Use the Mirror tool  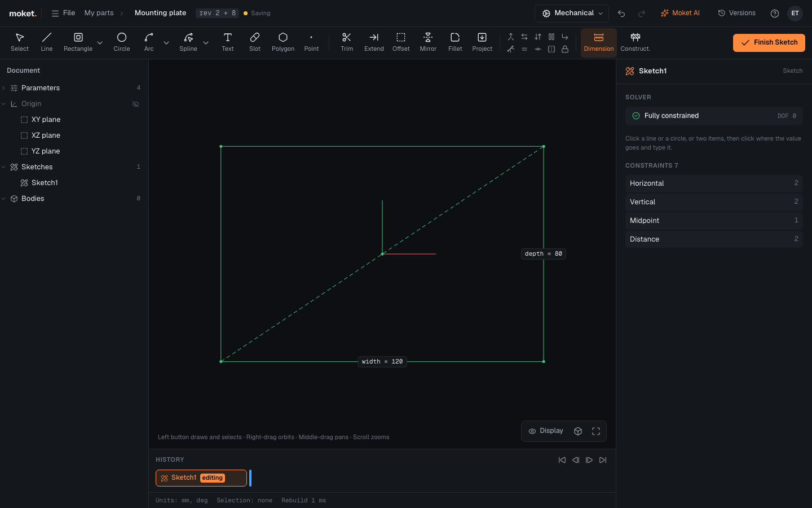click(x=428, y=42)
